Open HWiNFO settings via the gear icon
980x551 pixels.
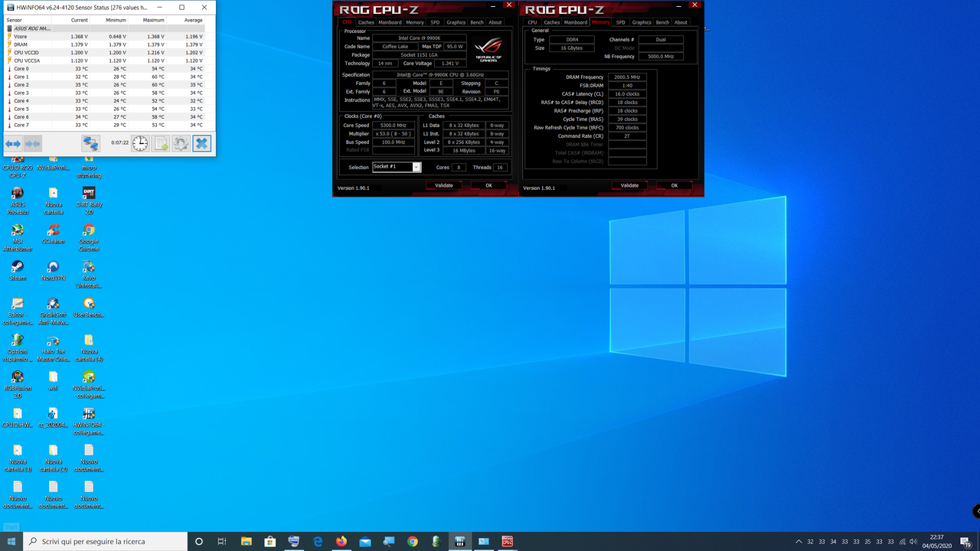181,144
